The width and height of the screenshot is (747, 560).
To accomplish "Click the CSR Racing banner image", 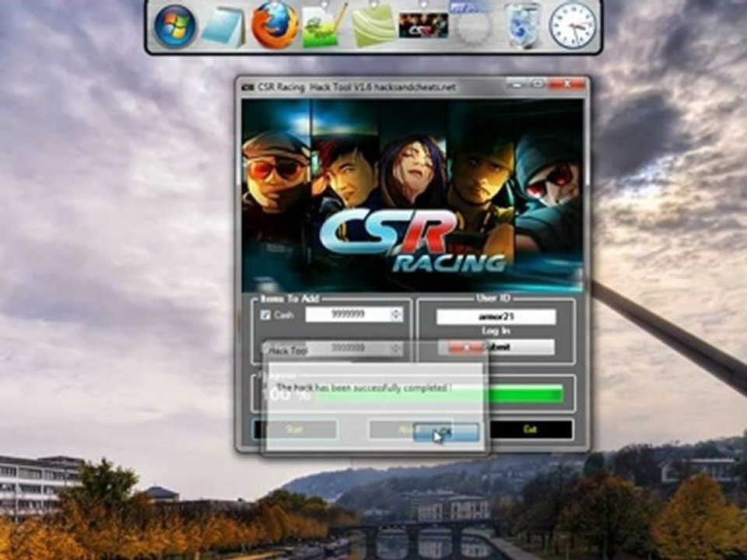I will [x=412, y=196].
